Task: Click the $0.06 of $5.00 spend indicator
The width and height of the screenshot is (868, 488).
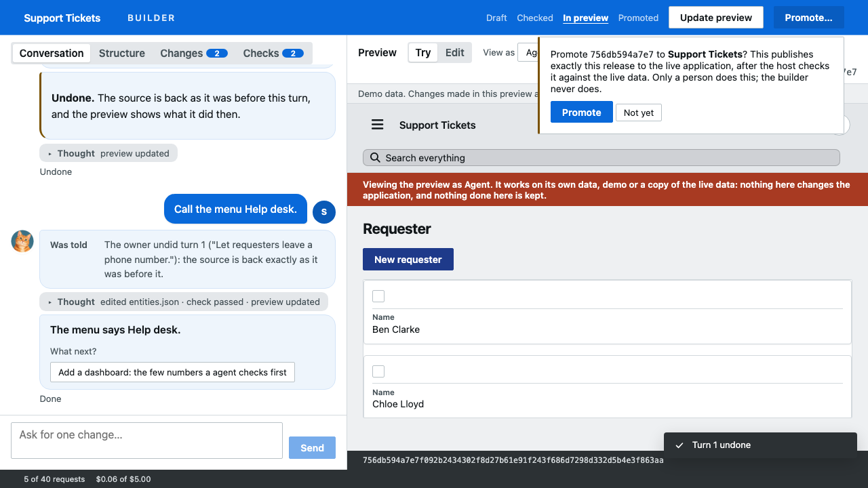Action: click(x=123, y=479)
